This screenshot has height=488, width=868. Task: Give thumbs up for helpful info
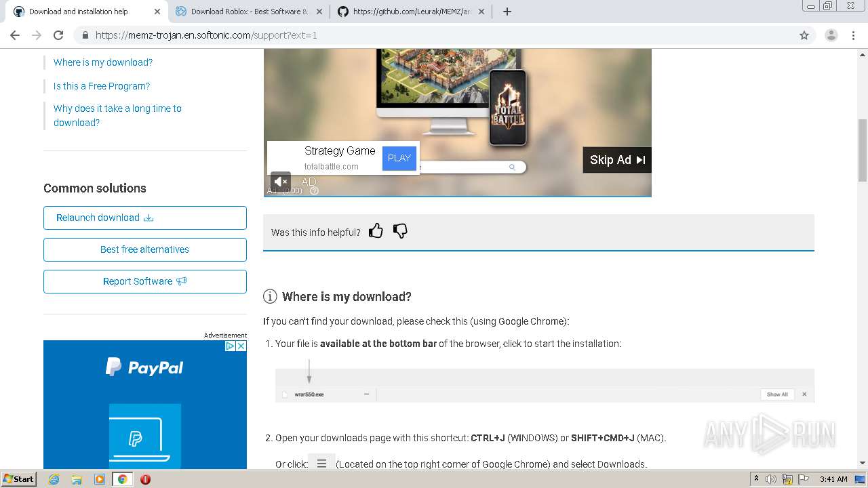point(376,231)
